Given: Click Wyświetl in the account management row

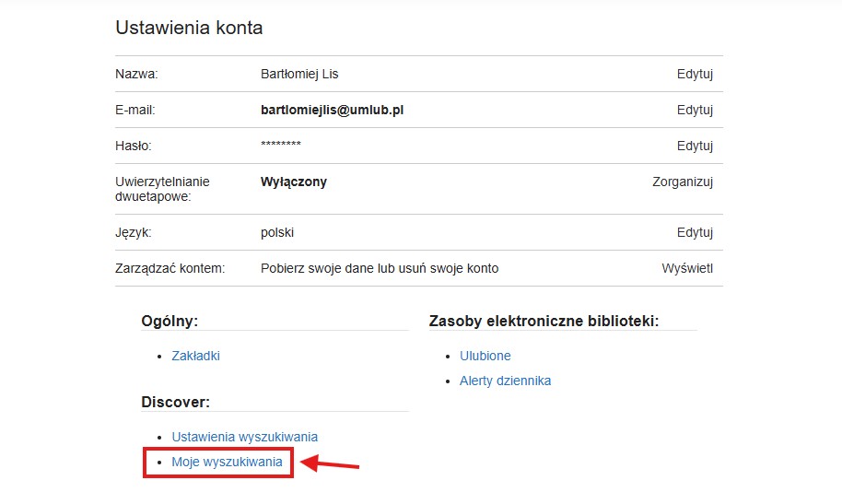Looking at the screenshot, I should tap(686, 268).
